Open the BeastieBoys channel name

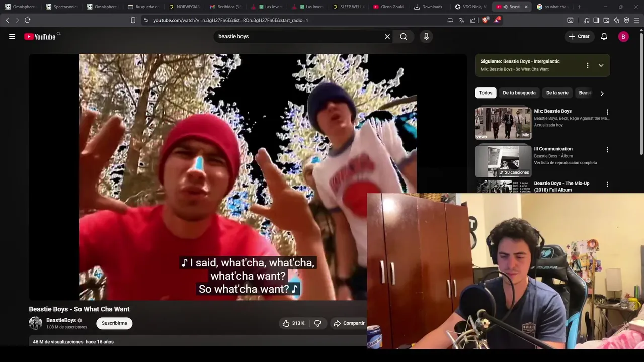(61, 320)
